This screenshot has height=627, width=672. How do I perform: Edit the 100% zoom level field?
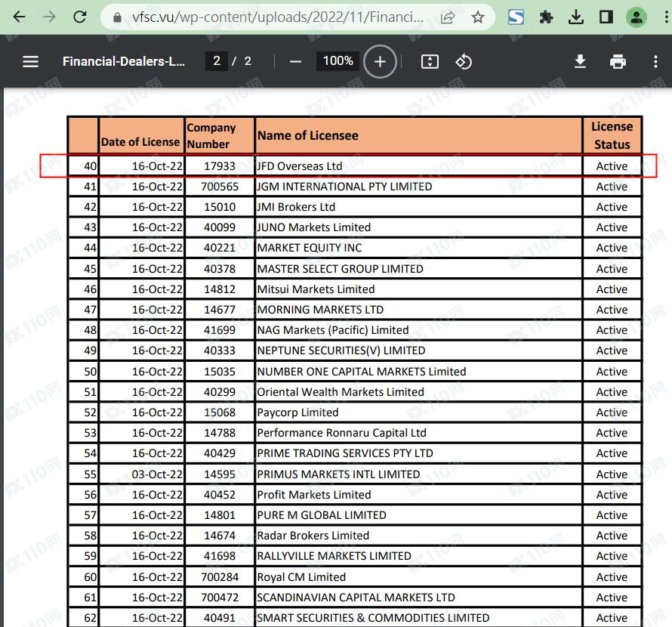coord(338,61)
